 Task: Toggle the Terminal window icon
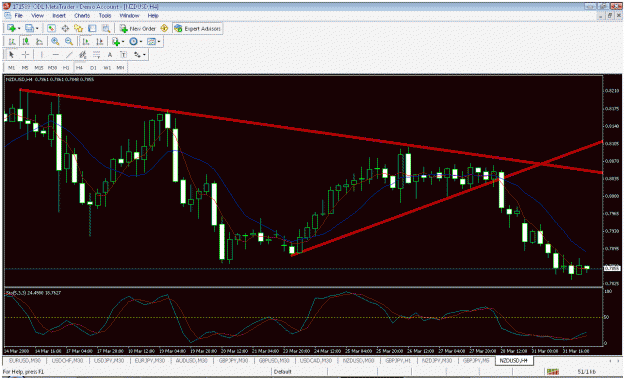92,28
